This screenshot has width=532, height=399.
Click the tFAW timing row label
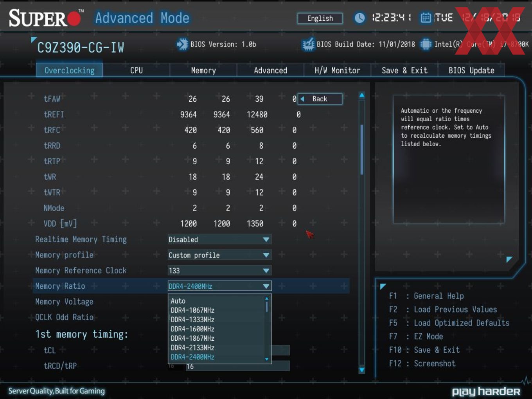pyautogui.click(x=52, y=99)
